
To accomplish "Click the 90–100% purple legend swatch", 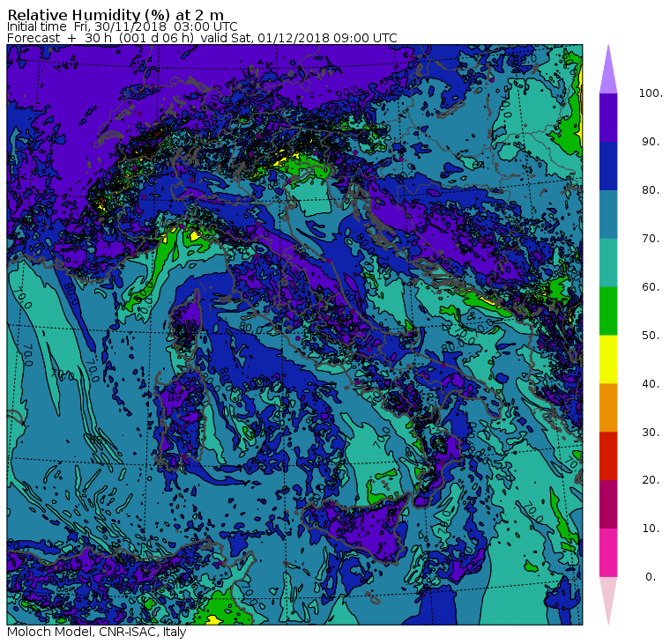I will 608,117.
